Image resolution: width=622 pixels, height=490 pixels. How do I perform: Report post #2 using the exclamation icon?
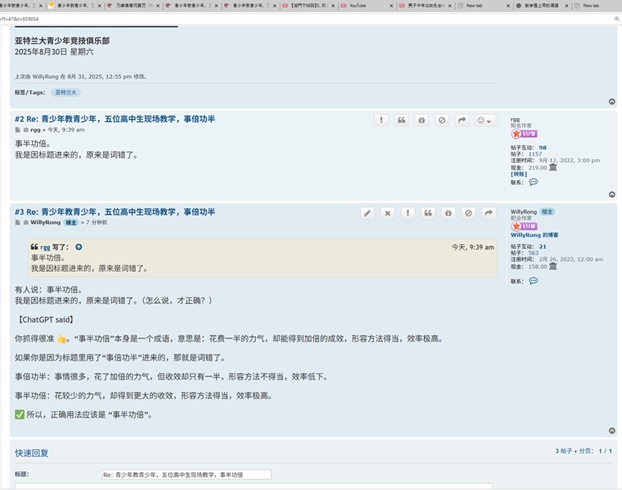tap(381, 120)
